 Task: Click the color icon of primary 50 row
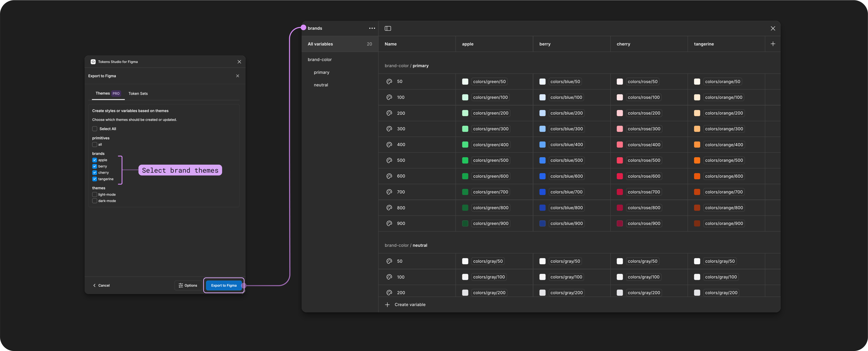(x=389, y=81)
